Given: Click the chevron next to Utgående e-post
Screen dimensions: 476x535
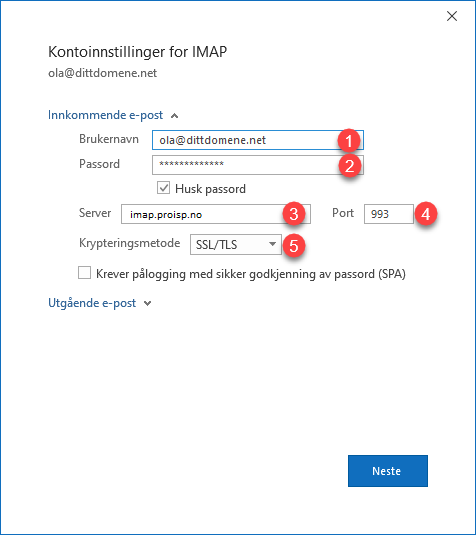Looking at the screenshot, I should coord(147,303).
